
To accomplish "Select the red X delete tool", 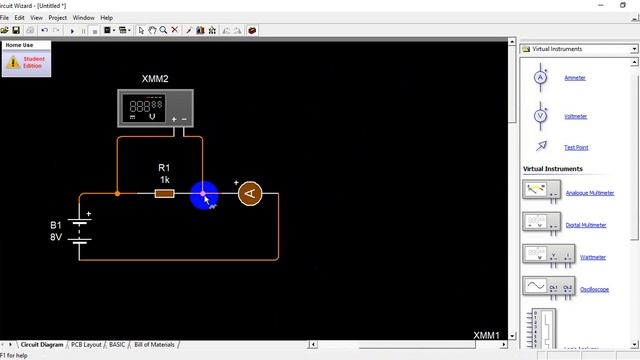I will coord(175,30).
